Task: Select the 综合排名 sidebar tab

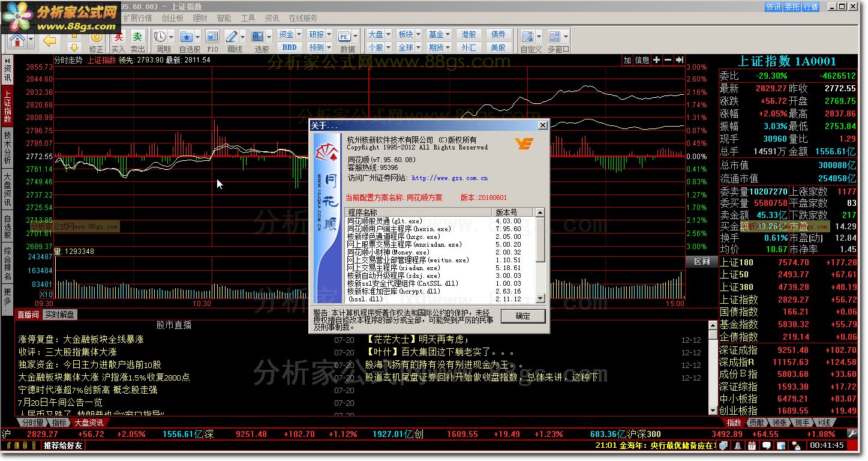Action: 8,265
